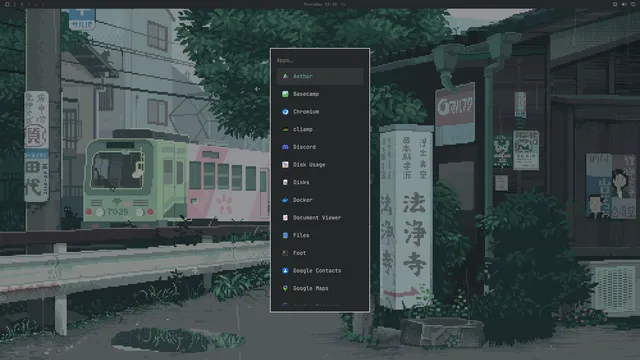Choose Files from the app list

pos(320,236)
